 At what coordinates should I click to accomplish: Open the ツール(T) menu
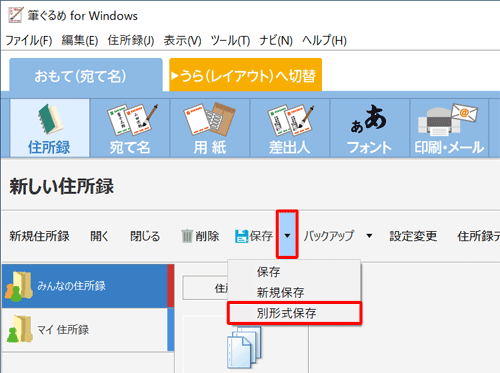(x=230, y=41)
